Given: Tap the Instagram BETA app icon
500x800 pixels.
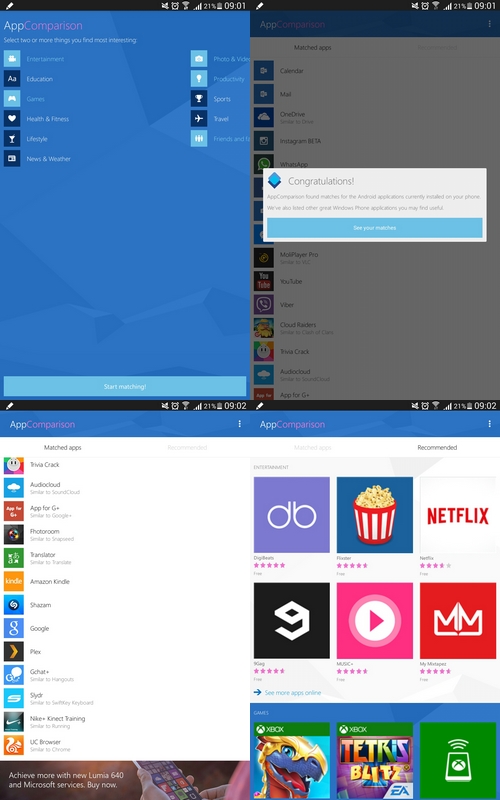Looking at the screenshot, I should tap(264, 141).
